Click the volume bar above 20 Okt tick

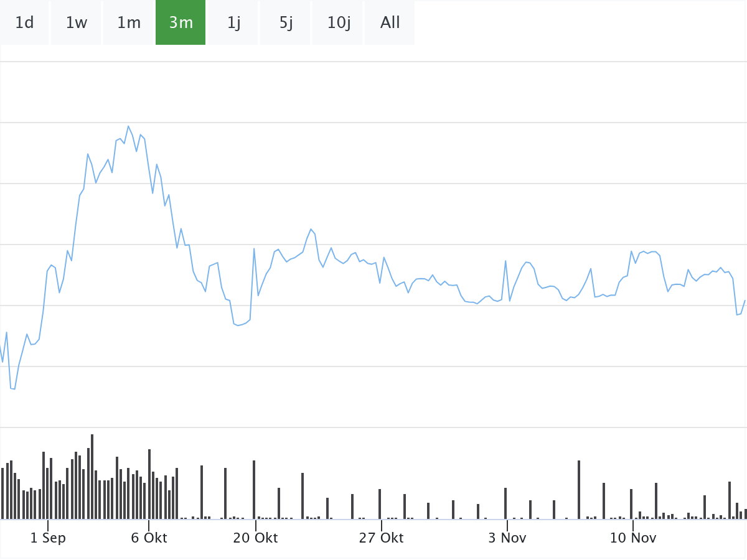pos(254,490)
